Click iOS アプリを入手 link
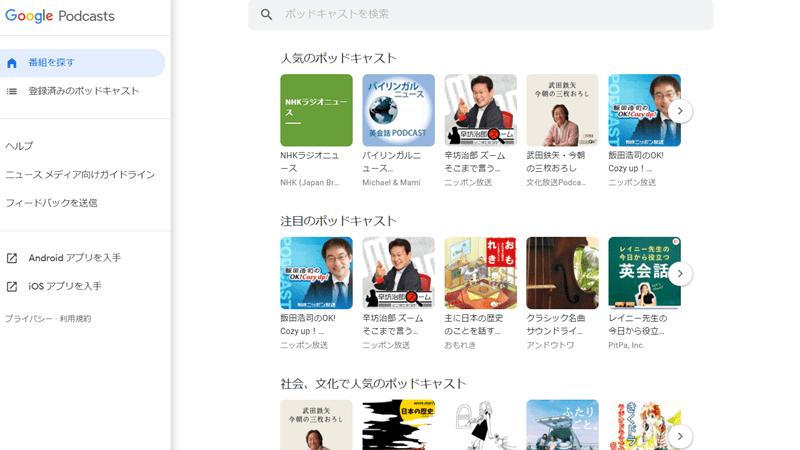This screenshot has height=450, width=800. (x=65, y=286)
